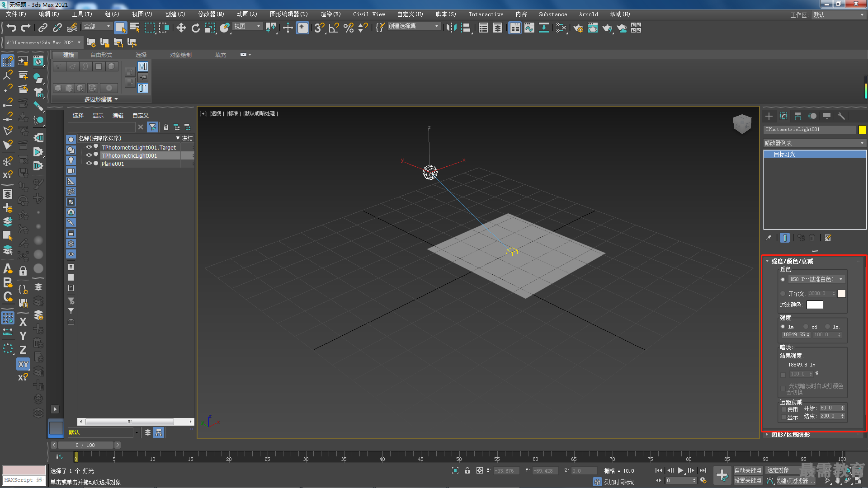Click the Play Animation button
The height and width of the screenshot is (488, 868).
pyautogui.click(x=680, y=470)
